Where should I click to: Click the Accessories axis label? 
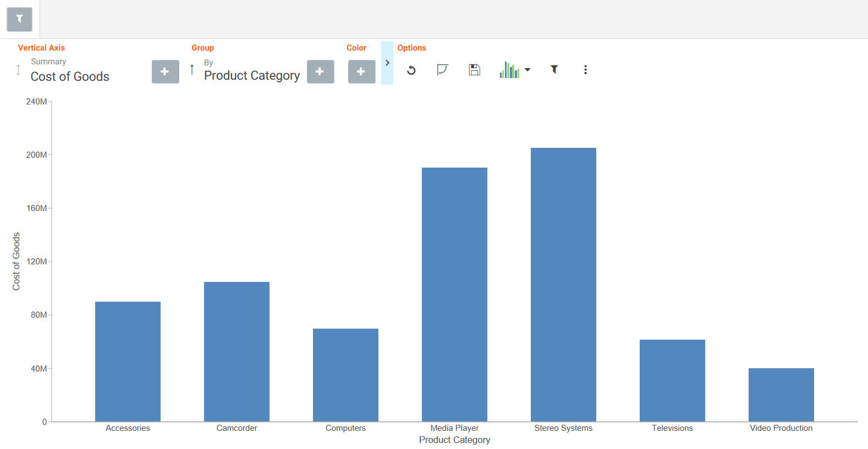click(x=128, y=428)
